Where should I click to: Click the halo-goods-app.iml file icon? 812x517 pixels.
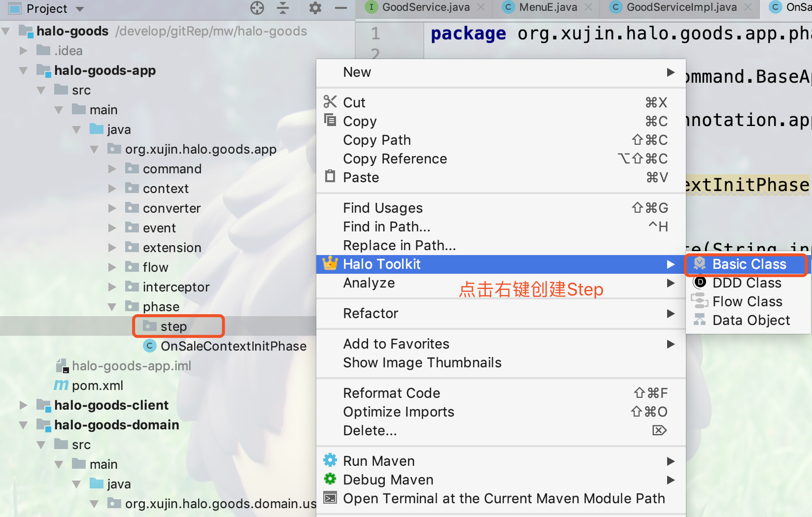[62, 365]
